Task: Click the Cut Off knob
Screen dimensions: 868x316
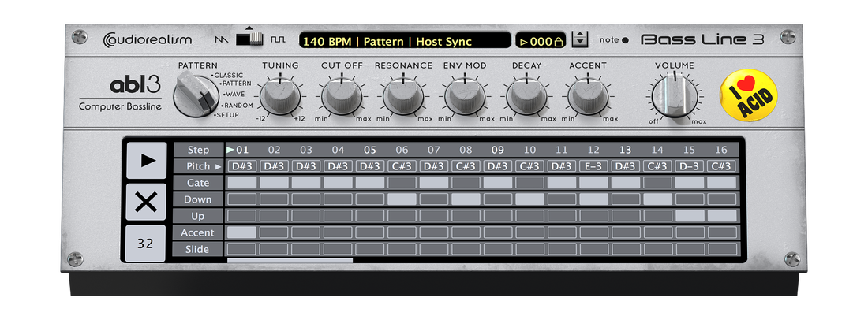Action: tap(342, 96)
